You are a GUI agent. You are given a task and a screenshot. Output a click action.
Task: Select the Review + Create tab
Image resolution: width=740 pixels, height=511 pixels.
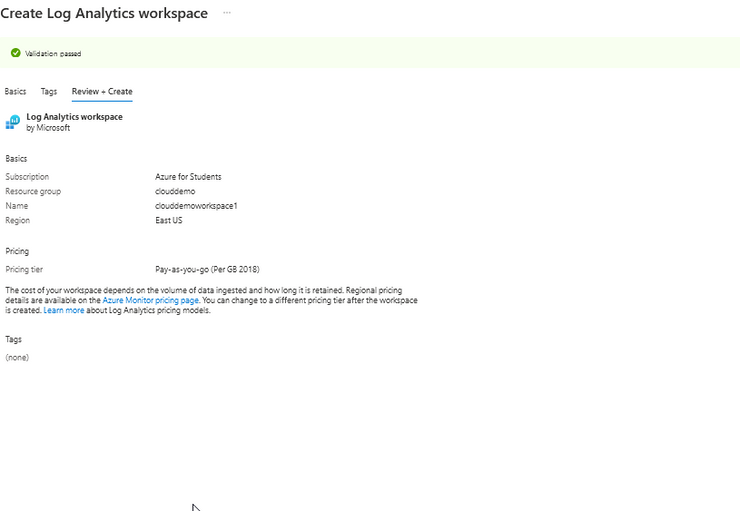[x=102, y=92]
